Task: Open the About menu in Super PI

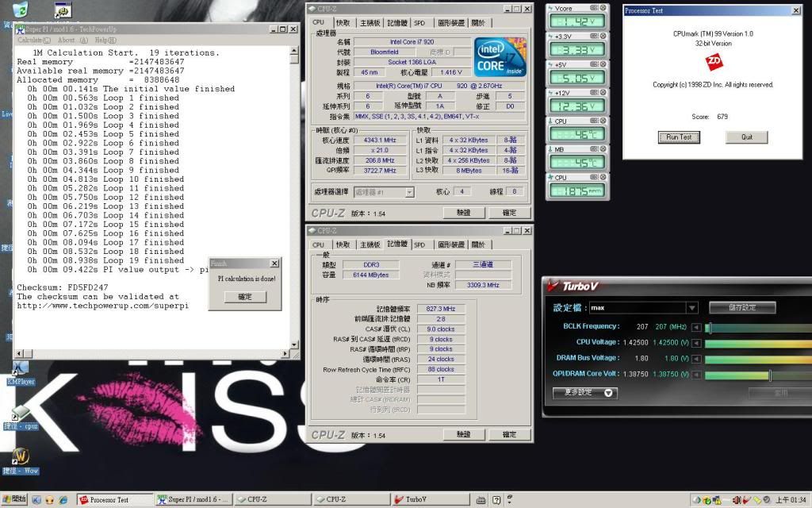Action: [x=72, y=40]
